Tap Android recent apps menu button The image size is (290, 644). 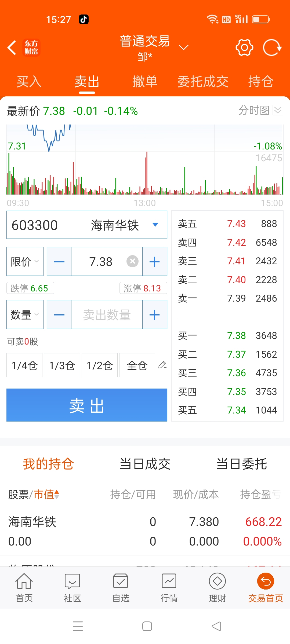point(78,626)
